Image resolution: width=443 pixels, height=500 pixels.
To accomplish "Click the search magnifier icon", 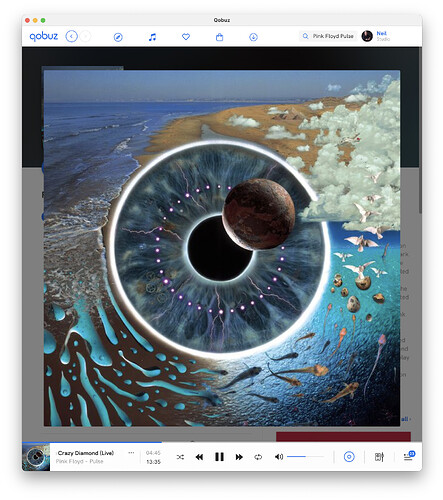I will [305, 36].
